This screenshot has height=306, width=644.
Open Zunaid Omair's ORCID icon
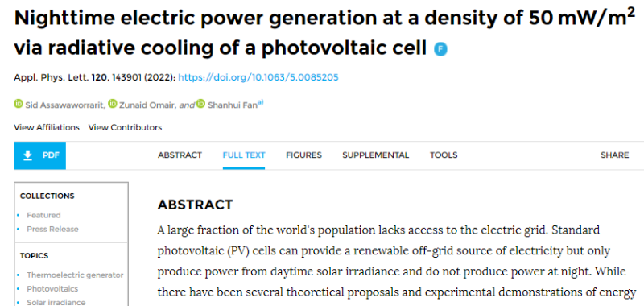(113, 104)
